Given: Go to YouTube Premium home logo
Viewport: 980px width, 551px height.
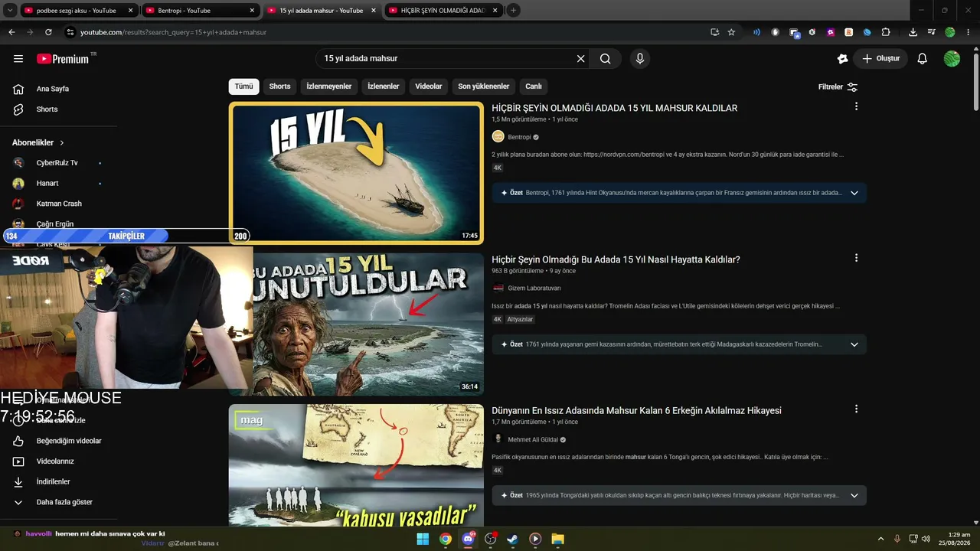Looking at the screenshot, I should coord(63,59).
